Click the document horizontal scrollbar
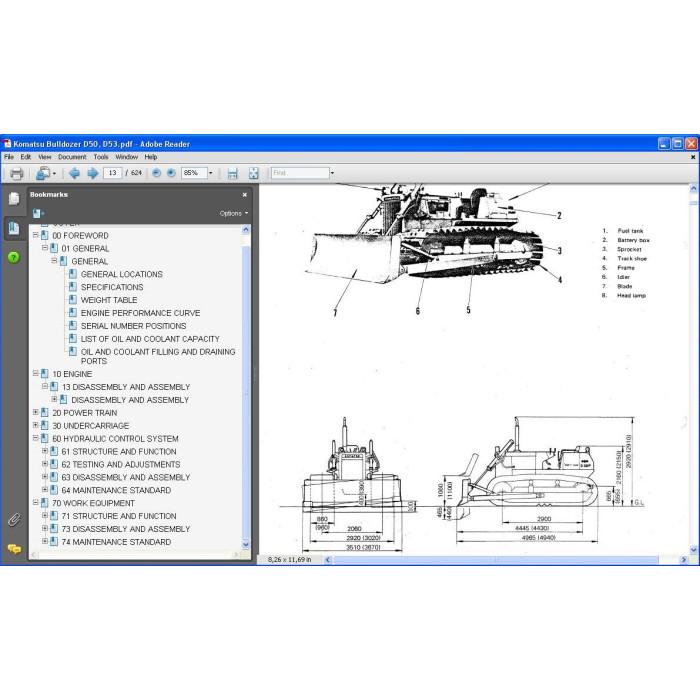 click(x=496, y=559)
